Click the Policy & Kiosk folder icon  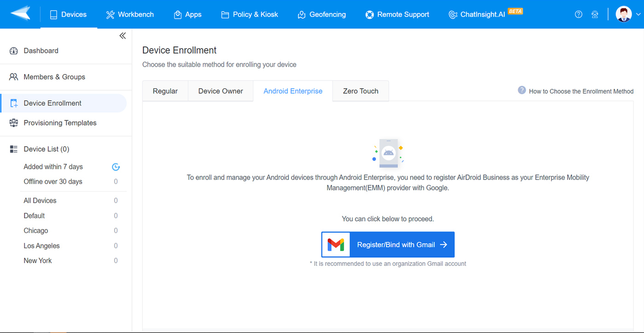[x=225, y=15]
